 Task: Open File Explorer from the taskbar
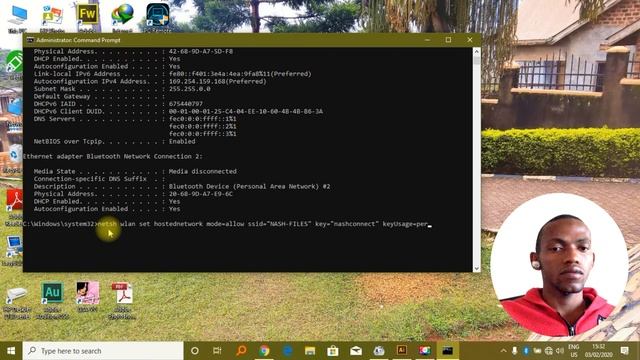tap(310, 351)
